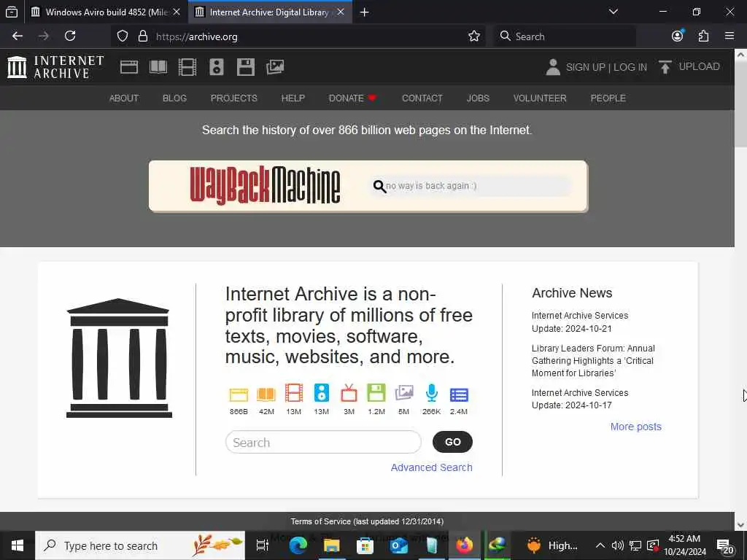Open the Advanced Search link

coord(432,467)
